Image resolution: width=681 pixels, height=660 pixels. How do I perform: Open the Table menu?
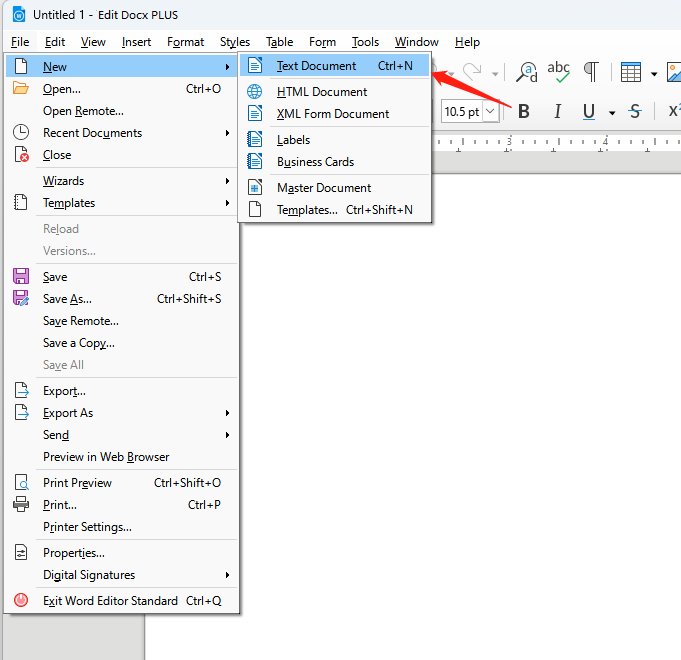279,42
